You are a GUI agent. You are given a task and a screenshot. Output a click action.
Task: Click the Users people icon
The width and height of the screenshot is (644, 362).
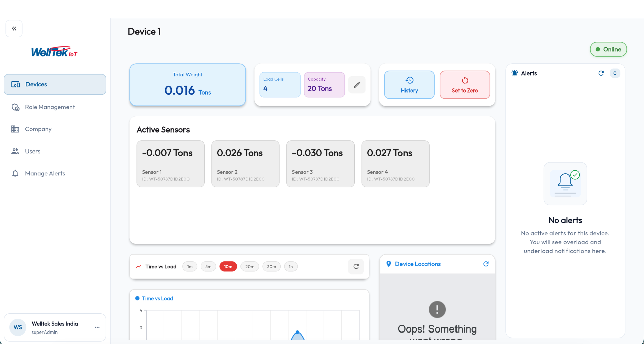15,151
